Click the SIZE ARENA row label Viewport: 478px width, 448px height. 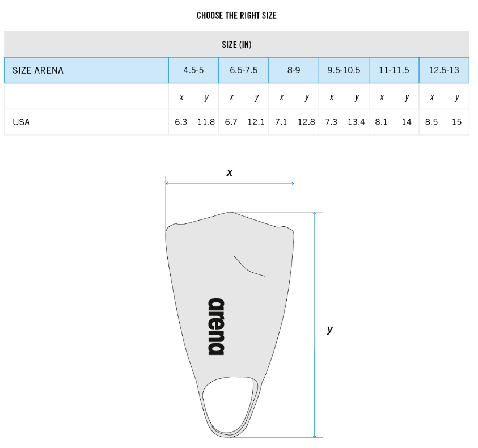tap(38, 70)
